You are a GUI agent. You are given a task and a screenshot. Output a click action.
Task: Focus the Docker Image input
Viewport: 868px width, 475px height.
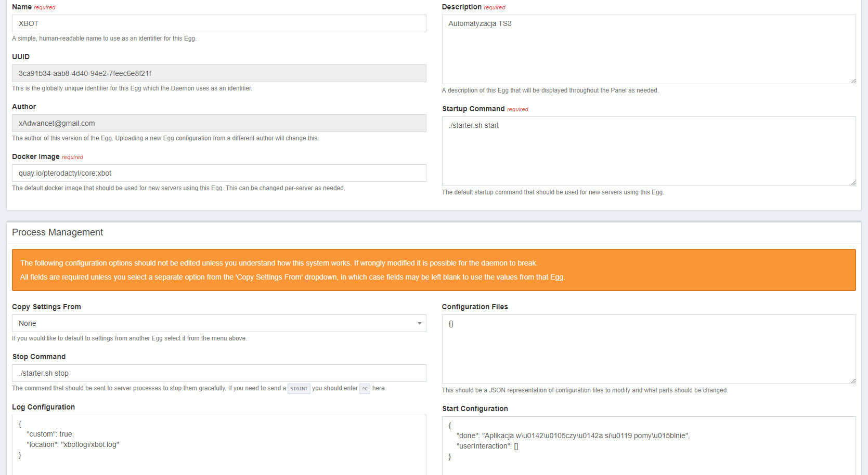point(218,173)
